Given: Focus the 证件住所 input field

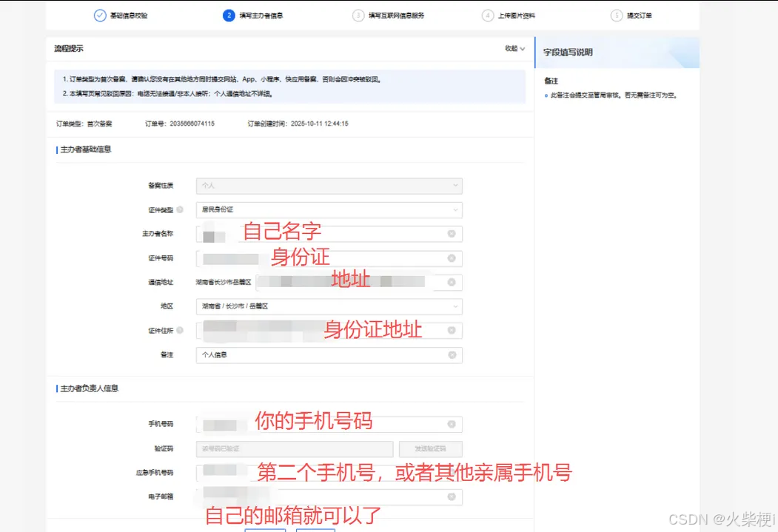Looking at the screenshot, I should 329,330.
